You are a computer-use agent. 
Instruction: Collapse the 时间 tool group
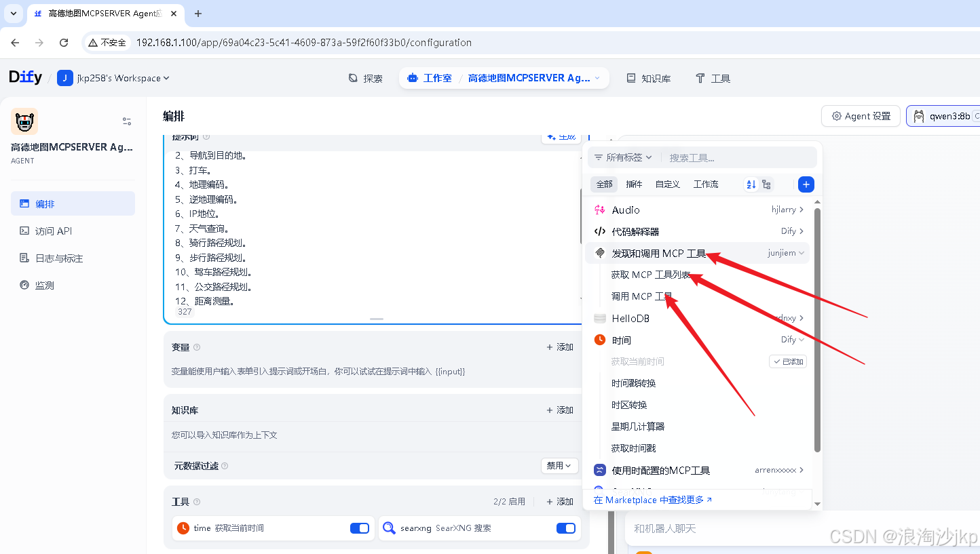pyautogui.click(x=802, y=340)
